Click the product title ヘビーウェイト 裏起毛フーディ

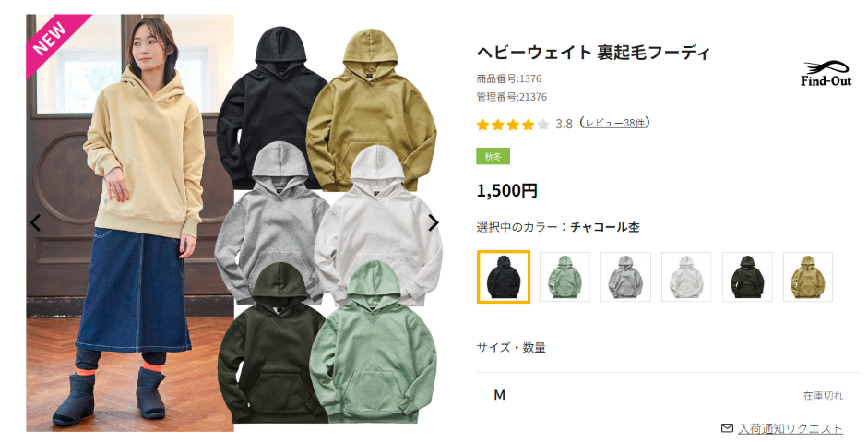click(593, 53)
